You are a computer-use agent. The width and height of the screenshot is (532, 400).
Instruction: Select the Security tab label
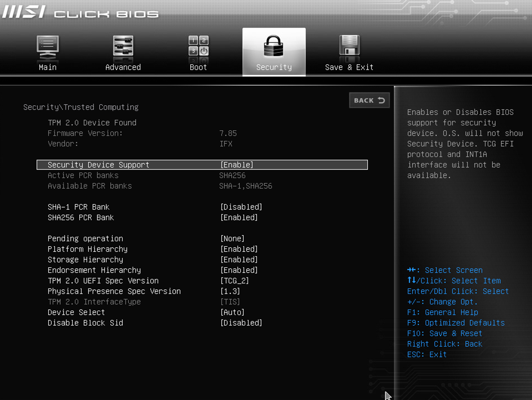point(274,67)
